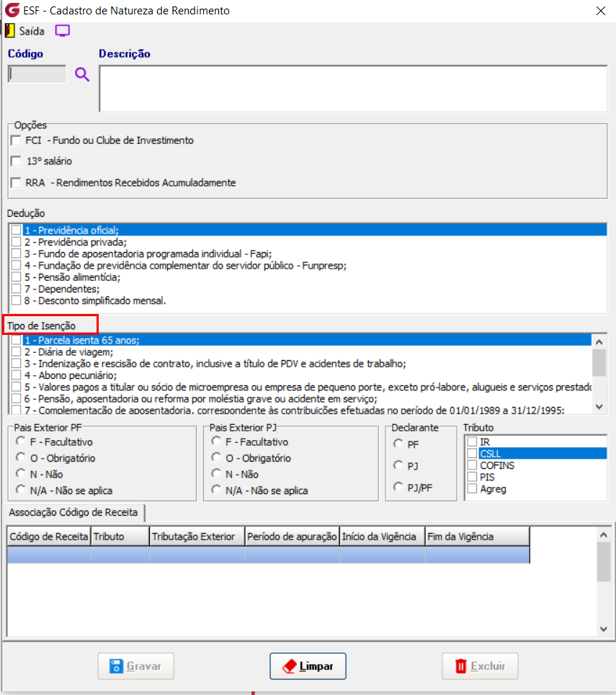Select N - Não under Pais Exterior PJ
This screenshot has width=616, height=695.
[x=216, y=474]
